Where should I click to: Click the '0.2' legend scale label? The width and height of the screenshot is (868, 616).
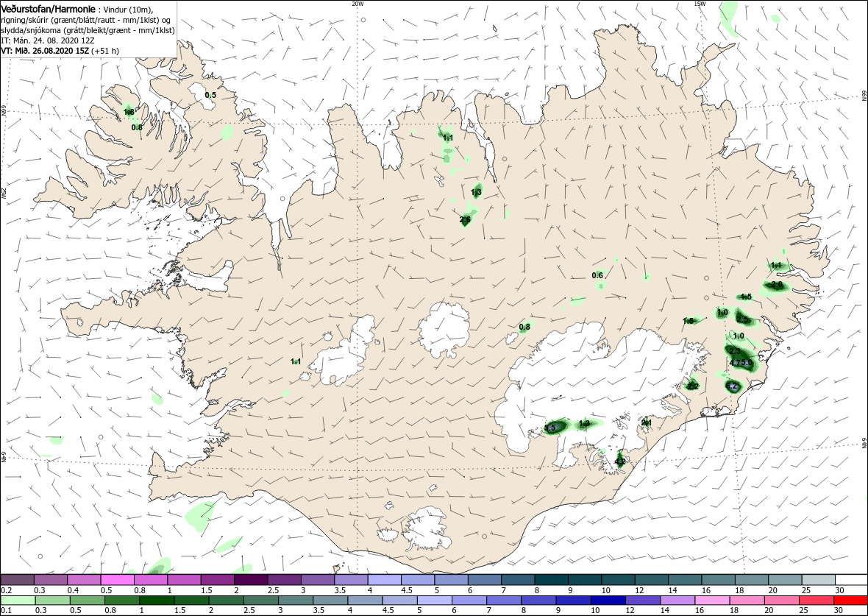click(x=7, y=590)
